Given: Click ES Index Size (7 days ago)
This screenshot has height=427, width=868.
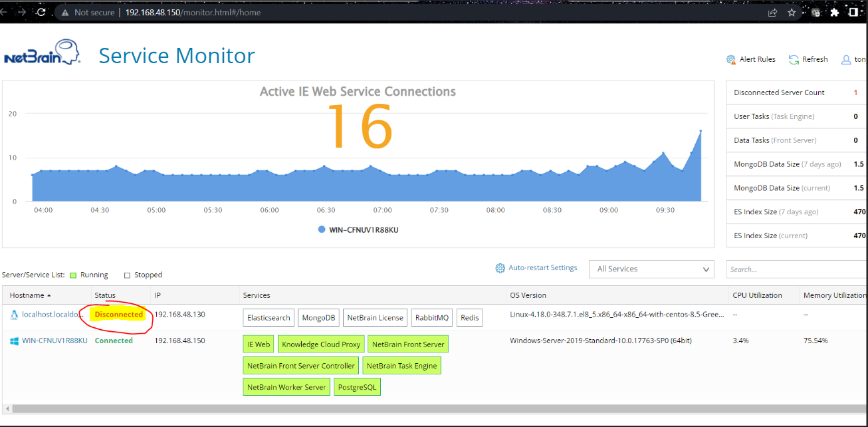Looking at the screenshot, I should (x=797, y=212).
